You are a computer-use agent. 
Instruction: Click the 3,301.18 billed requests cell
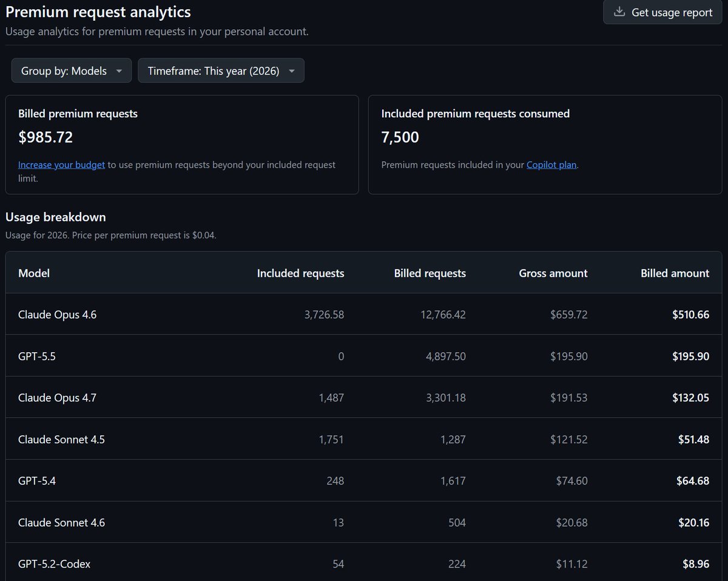[x=446, y=398]
